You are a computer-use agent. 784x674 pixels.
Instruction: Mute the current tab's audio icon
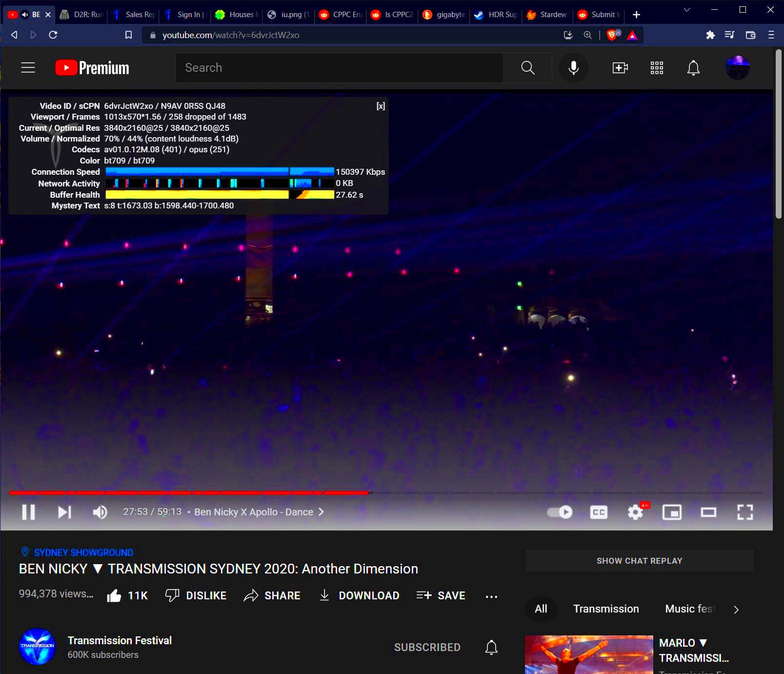tap(25, 15)
